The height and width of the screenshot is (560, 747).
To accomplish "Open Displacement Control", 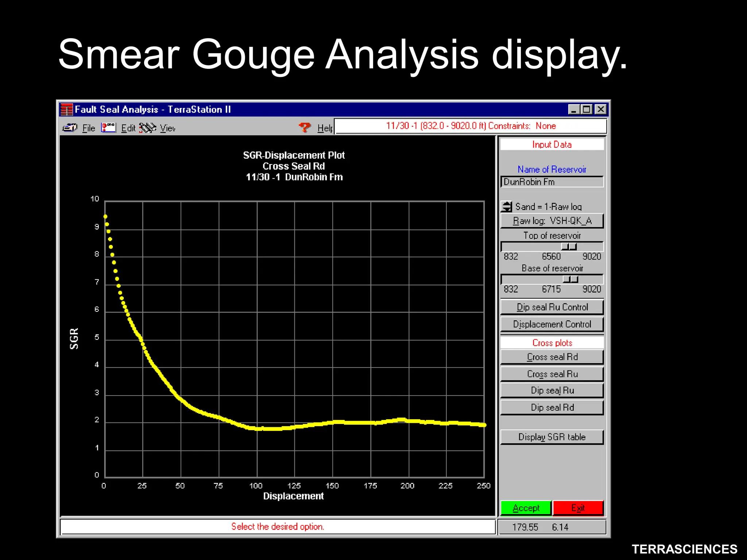I will (x=552, y=324).
